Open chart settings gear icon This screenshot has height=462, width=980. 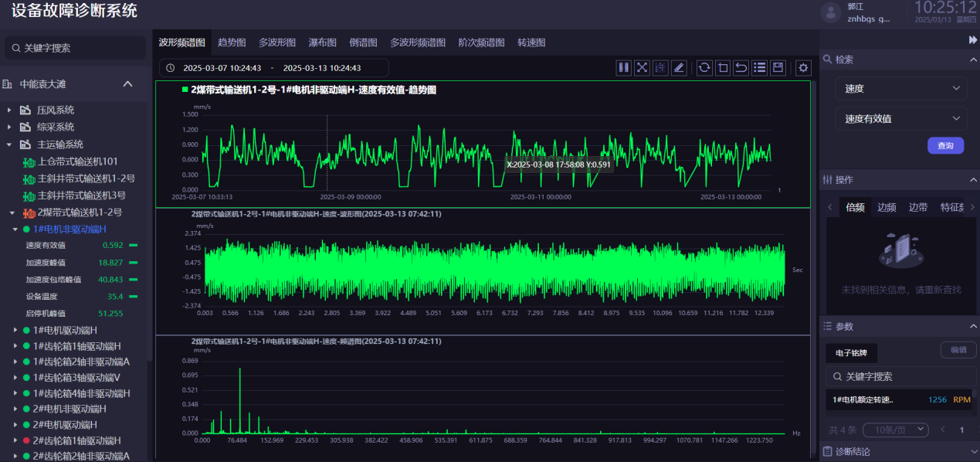click(x=804, y=68)
